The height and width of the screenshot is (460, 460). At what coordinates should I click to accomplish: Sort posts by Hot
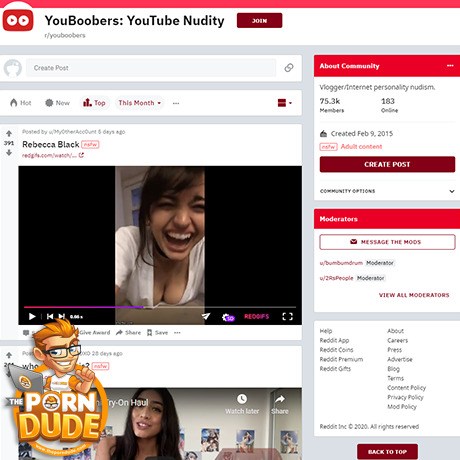pos(21,103)
